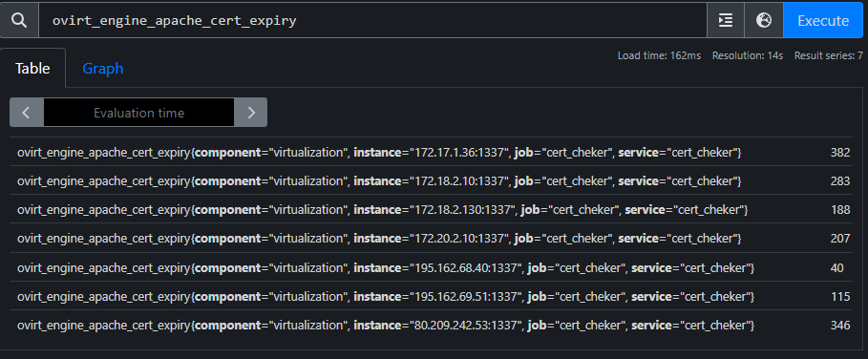Viewport: 868px width, 359px height.
Task: Switch to the Graph tab
Action: click(103, 68)
